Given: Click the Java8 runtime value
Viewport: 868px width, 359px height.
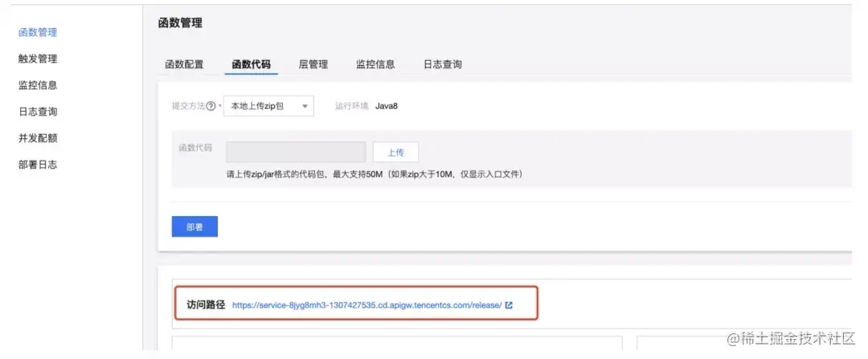Looking at the screenshot, I should tap(387, 106).
